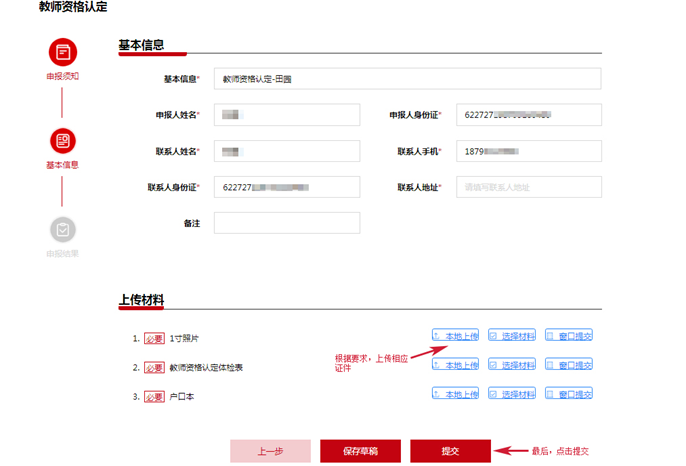Click 选择材料 for 教师资格认定体检表

coord(512,364)
